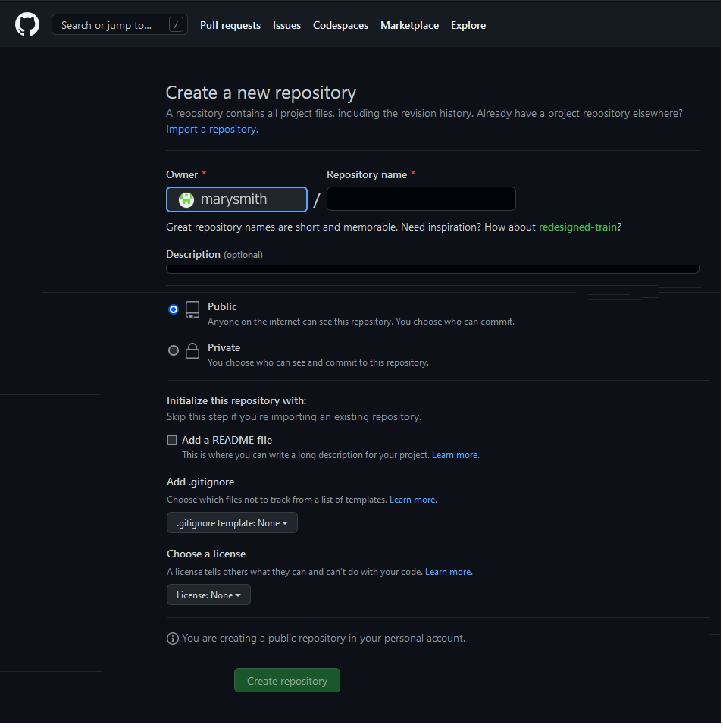Open the .gitignore template dropdown
Image resolution: width=723 pixels, height=728 pixels.
(232, 523)
